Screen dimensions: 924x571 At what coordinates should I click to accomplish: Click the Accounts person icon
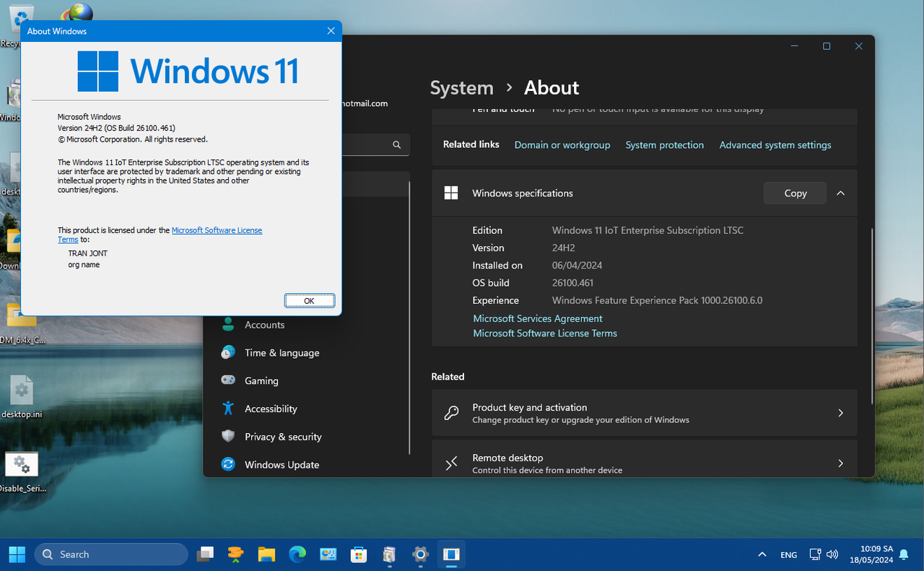coord(228,324)
